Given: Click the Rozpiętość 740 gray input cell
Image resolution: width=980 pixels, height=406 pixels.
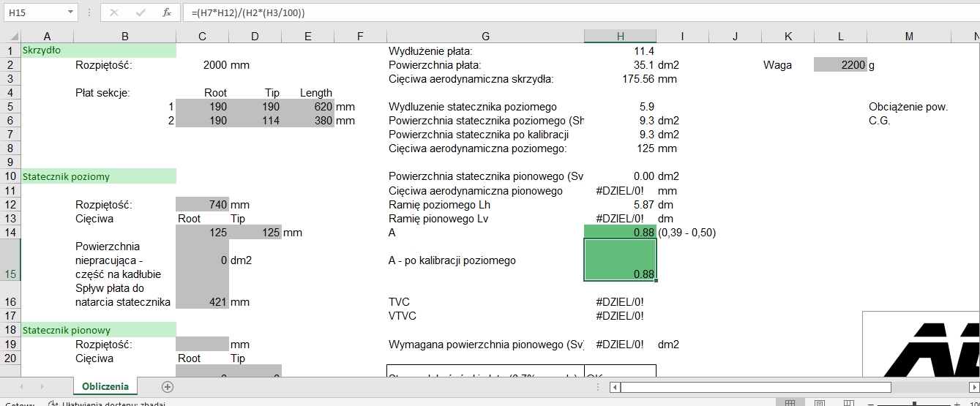Looking at the screenshot, I should pos(202,205).
